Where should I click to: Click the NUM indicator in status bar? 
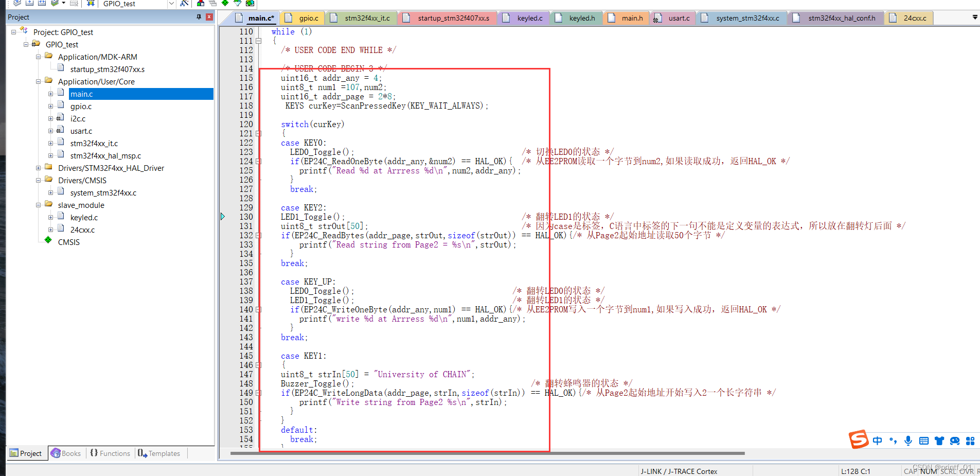pyautogui.click(x=929, y=471)
